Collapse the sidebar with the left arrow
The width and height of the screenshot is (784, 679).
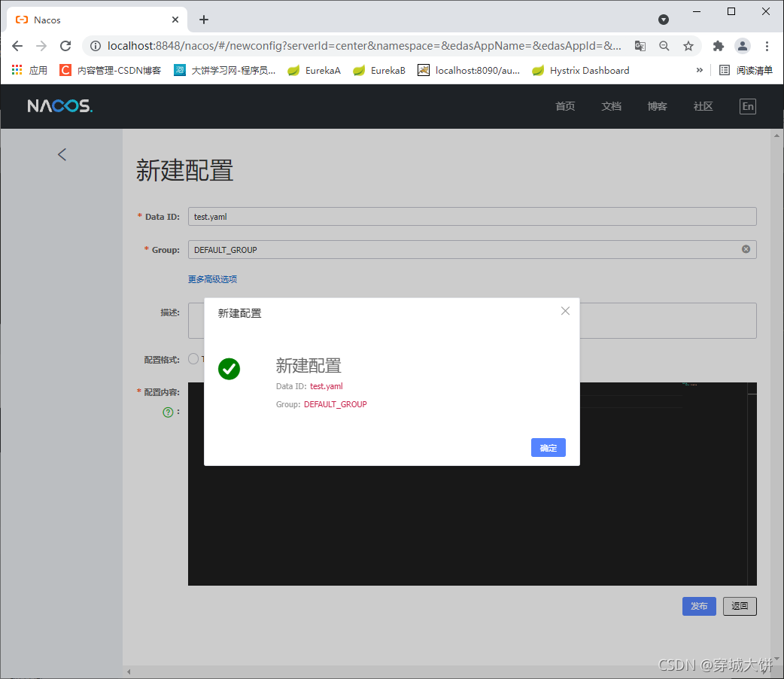62,154
